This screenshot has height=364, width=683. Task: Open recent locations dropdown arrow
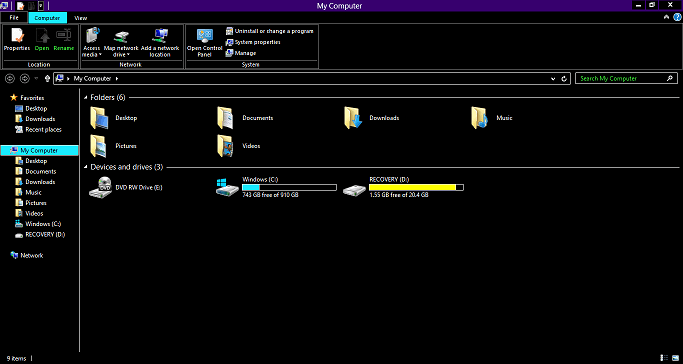pos(36,79)
